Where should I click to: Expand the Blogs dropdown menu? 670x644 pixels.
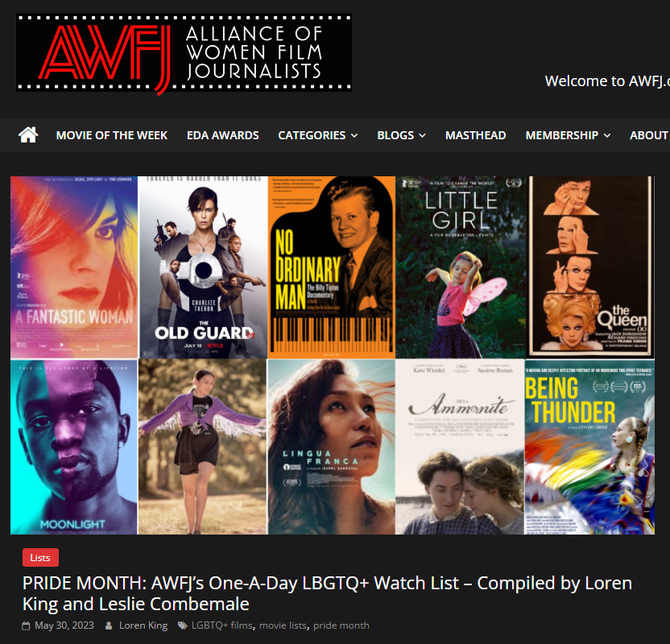tap(401, 135)
